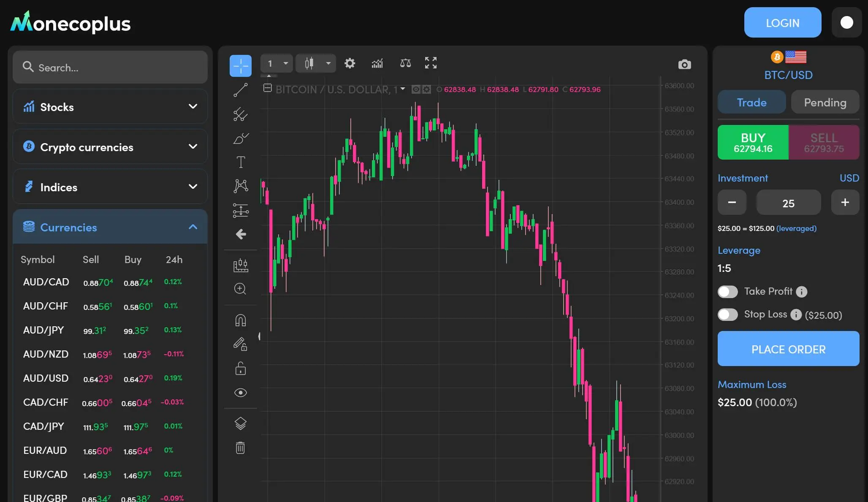Collapse the Currencies category
This screenshot has width=868, height=502.
[x=110, y=227]
